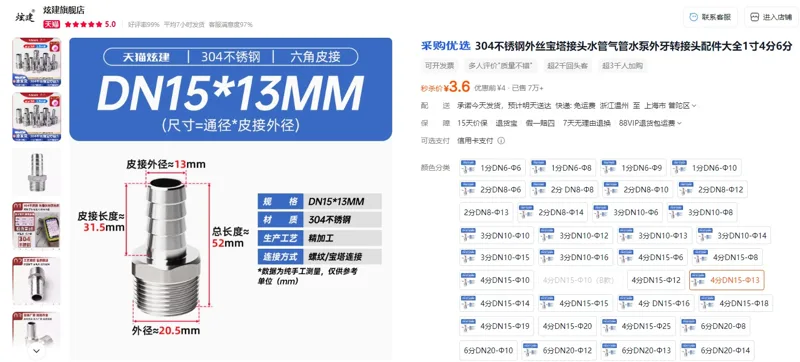This screenshot has width=800, height=362.
Task: Select the 6分DN20-Φ8 variant
Action: (x=715, y=326)
